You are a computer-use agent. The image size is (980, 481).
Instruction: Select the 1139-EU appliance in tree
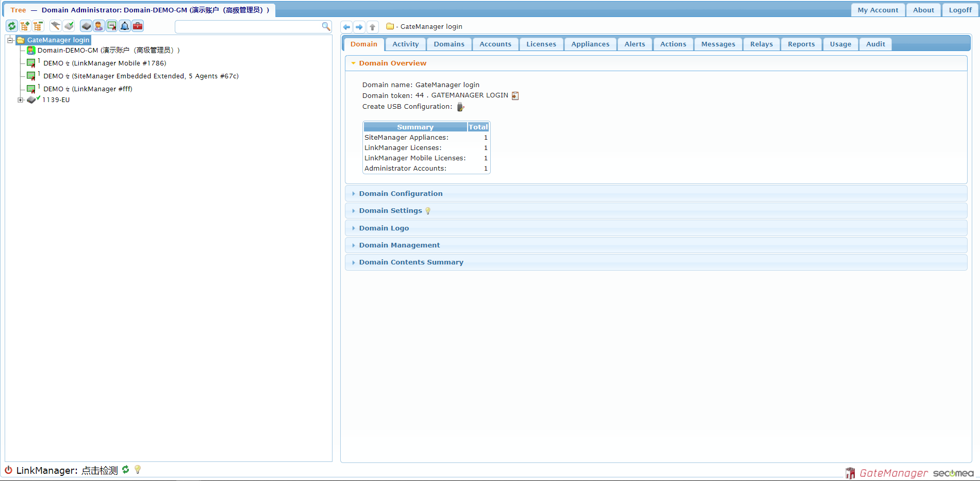click(56, 100)
